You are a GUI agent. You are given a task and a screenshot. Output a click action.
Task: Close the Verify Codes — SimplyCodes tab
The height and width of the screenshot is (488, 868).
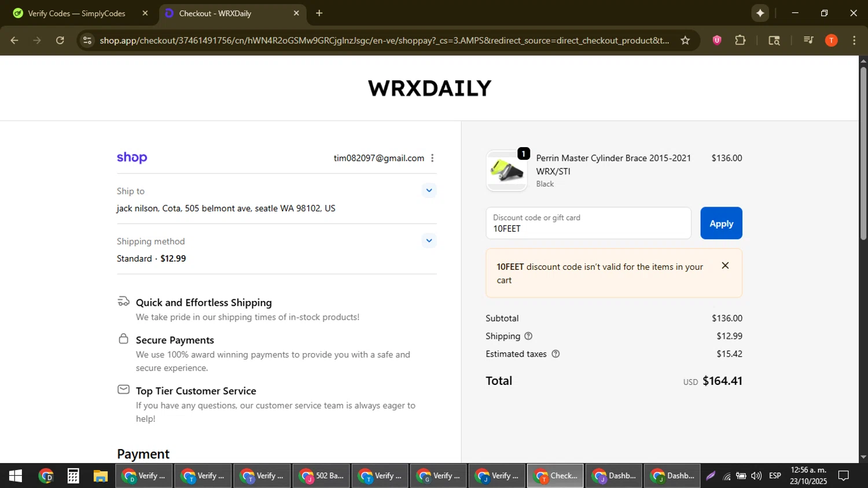(145, 13)
